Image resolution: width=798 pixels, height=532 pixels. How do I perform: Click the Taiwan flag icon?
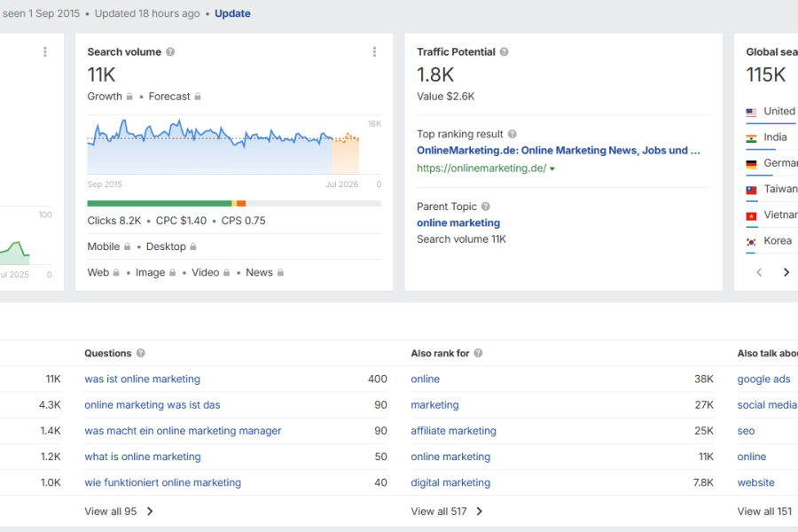751,190
